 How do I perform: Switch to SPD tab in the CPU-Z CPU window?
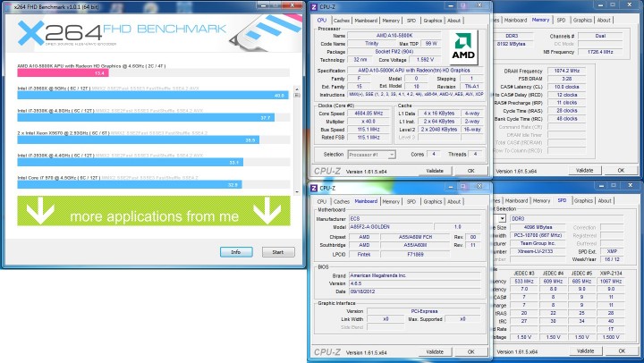[x=411, y=21]
